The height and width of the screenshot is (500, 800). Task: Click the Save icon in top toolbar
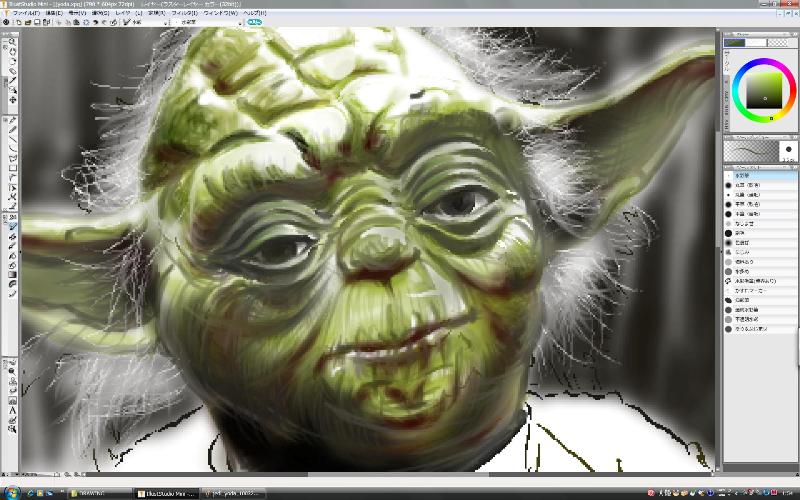coord(37,22)
